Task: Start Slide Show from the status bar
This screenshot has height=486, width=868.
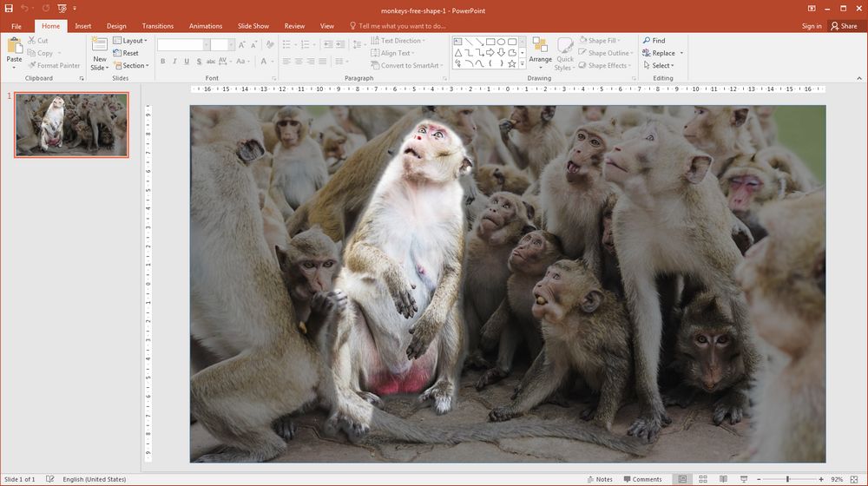Action: coord(744,479)
